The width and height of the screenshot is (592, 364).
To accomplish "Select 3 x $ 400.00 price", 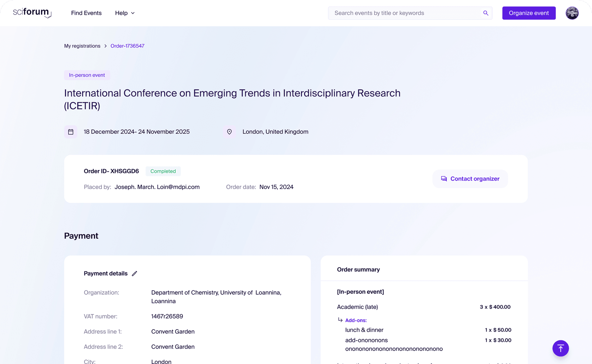I will 495,307.
